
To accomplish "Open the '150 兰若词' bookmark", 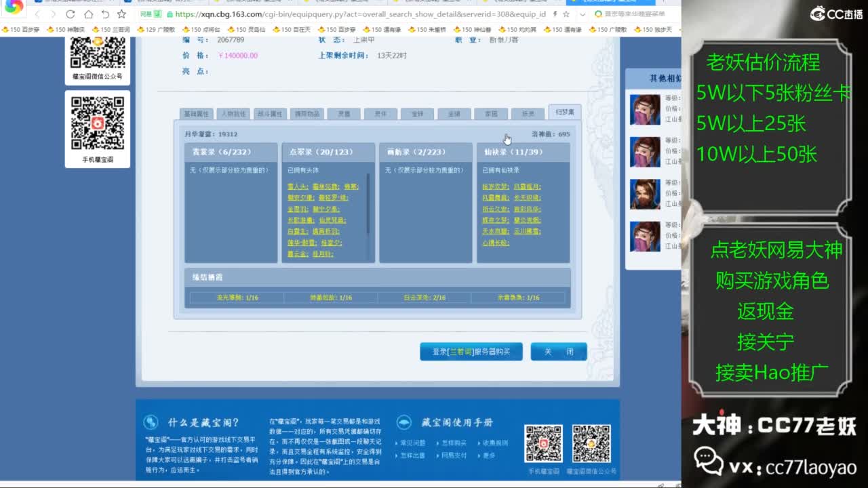I will pos(111,30).
